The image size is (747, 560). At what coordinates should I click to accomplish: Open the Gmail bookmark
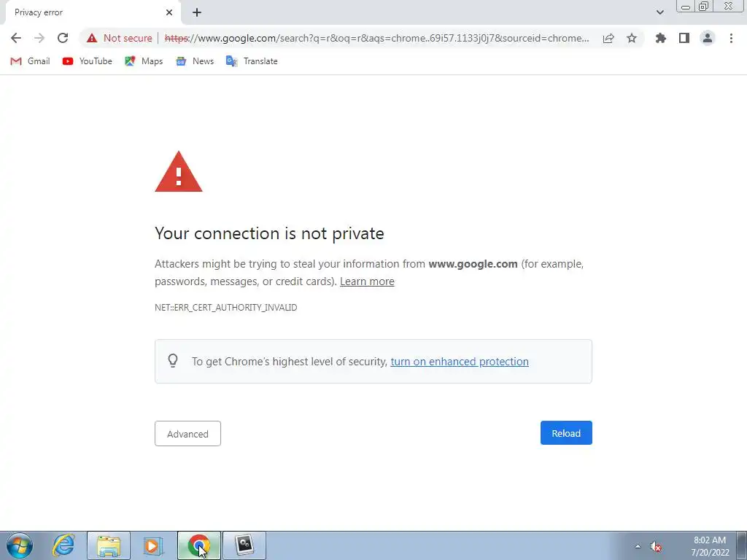pos(30,61)
